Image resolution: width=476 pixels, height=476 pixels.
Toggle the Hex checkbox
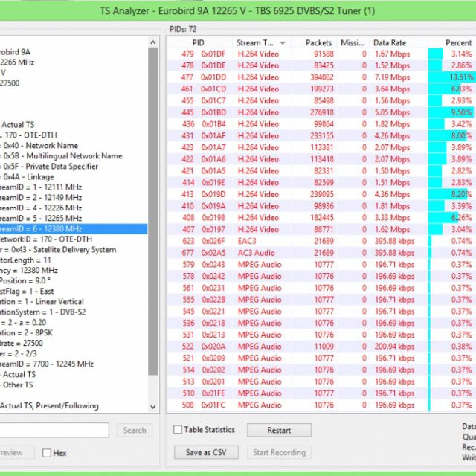tap(47, 452)
